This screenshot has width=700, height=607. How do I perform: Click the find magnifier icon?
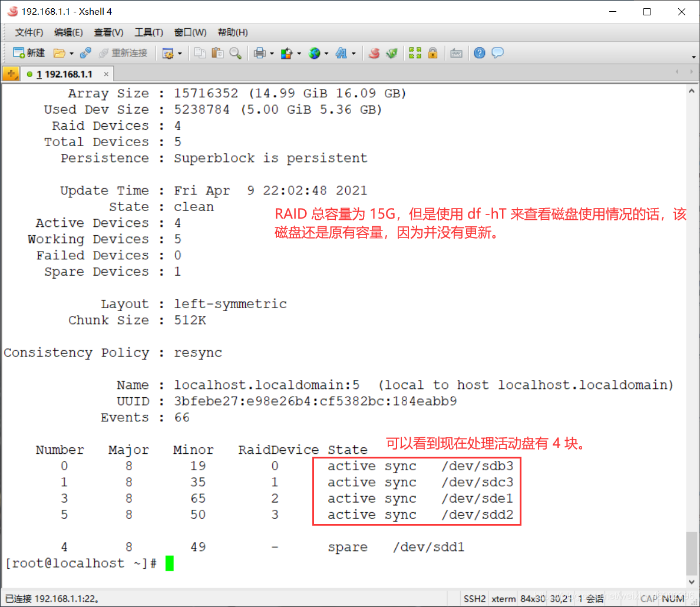tap(235, 53)
